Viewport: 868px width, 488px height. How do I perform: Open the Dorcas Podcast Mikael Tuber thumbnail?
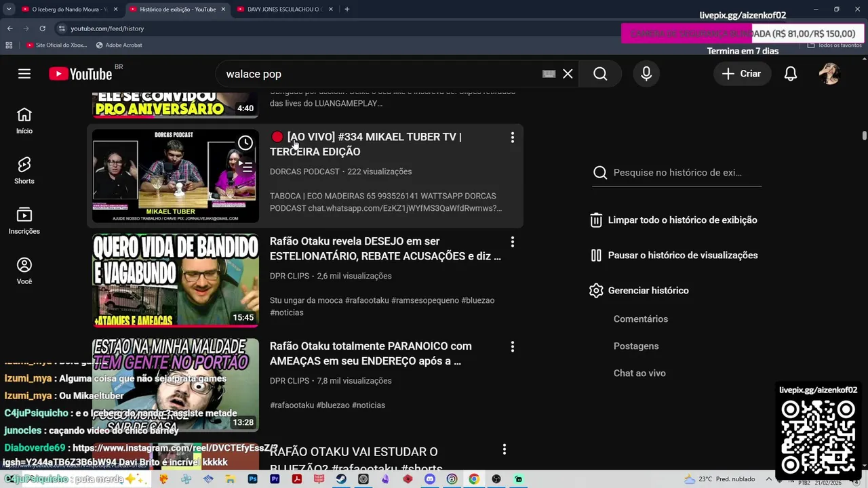176,176
